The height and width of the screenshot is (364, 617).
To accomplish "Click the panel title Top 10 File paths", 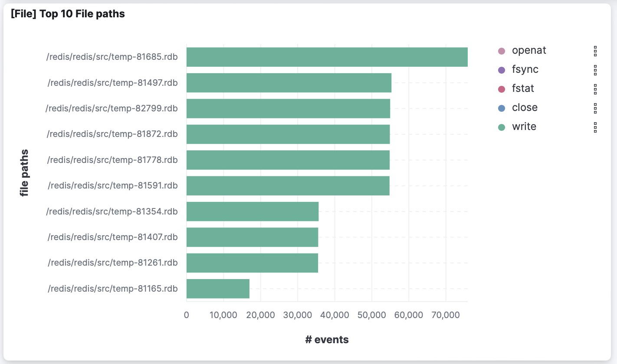I will pos(68,14).
